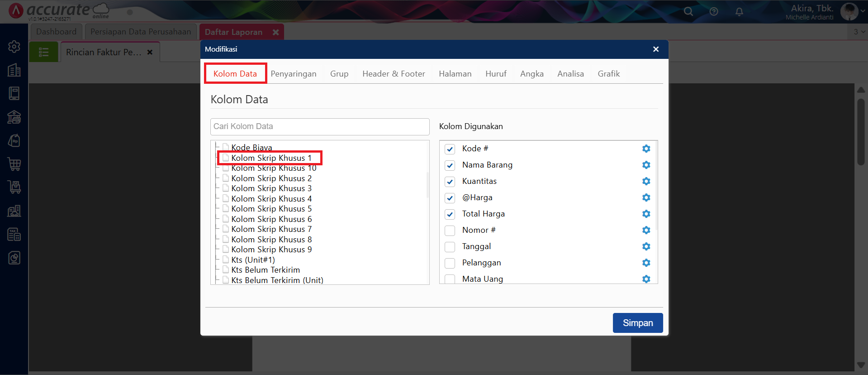Open the shopping cart sidebar icon
The width and height of the screenshot is (868, 375).
click(x=14, y=164)
